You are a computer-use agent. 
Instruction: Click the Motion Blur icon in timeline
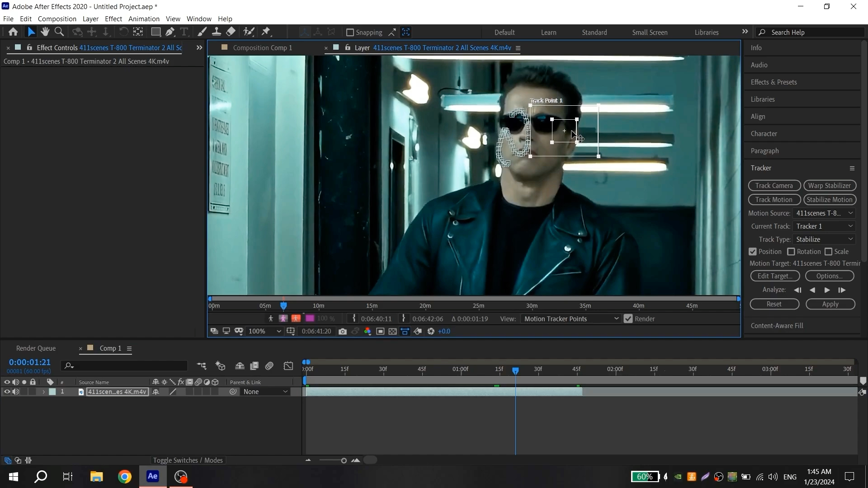pos(269,366)
